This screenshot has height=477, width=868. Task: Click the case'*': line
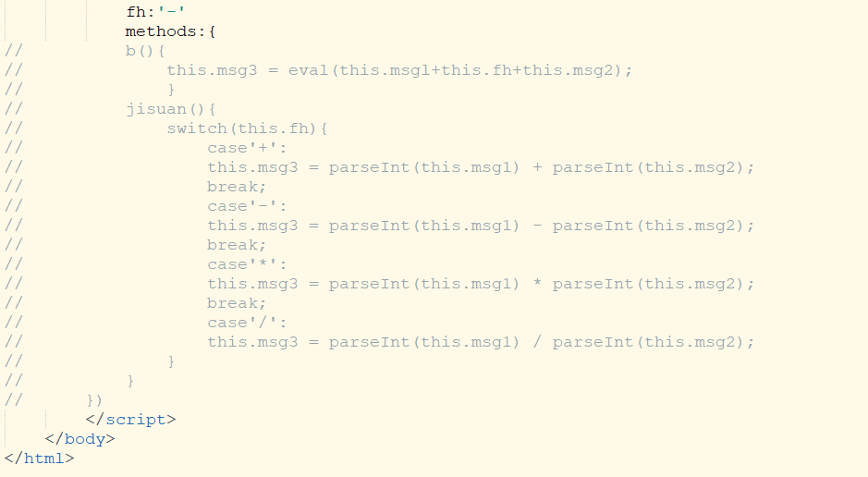click(247, 264)
